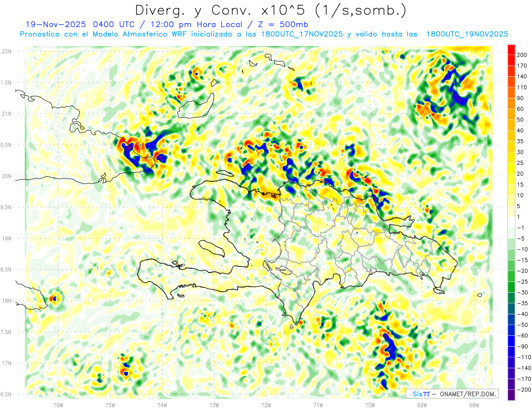Click the '-110' colorbar label
Viewport: 532px width, 411px height.
click(524, 357)
